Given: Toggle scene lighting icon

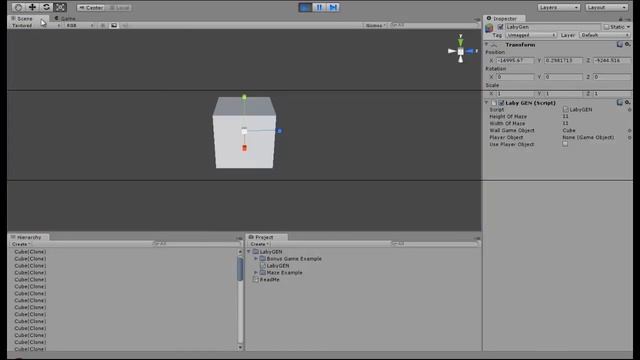Looking at the screenshot, I should point(103,25).
